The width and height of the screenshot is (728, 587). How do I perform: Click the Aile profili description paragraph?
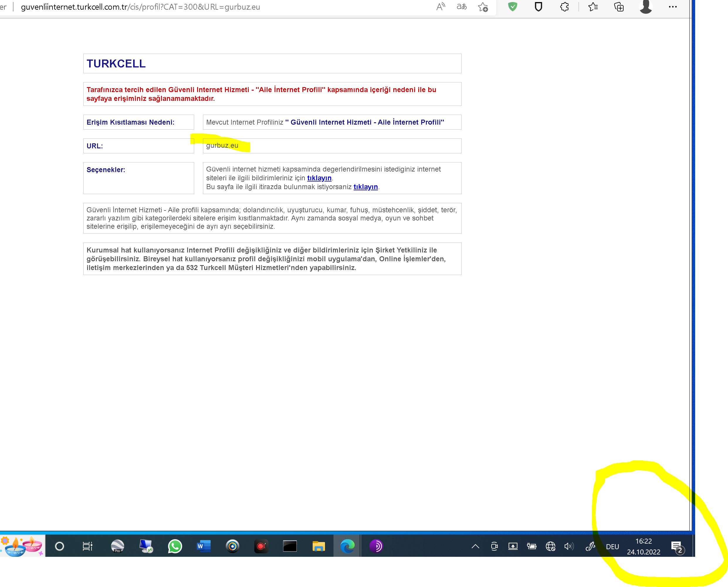(x=272, y=218)
